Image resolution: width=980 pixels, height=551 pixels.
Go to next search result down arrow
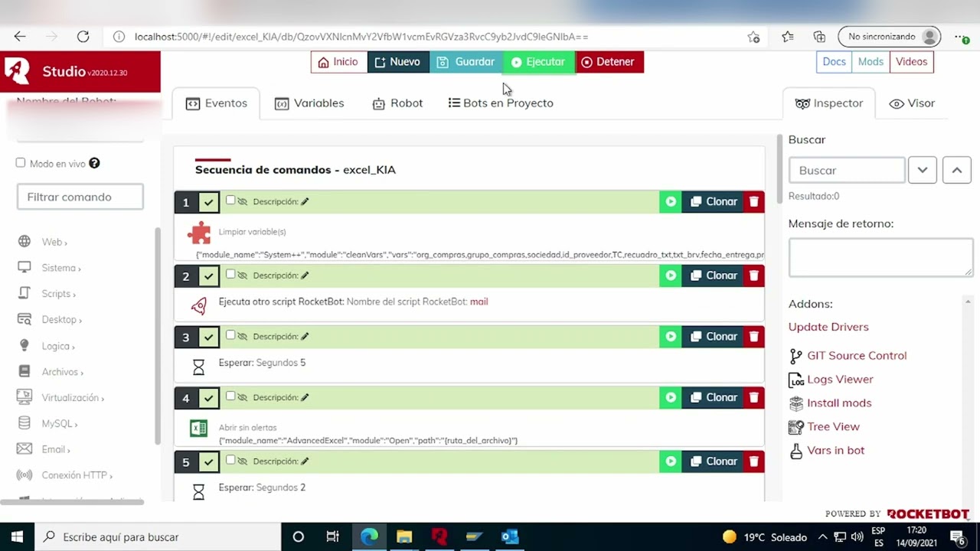923,170
